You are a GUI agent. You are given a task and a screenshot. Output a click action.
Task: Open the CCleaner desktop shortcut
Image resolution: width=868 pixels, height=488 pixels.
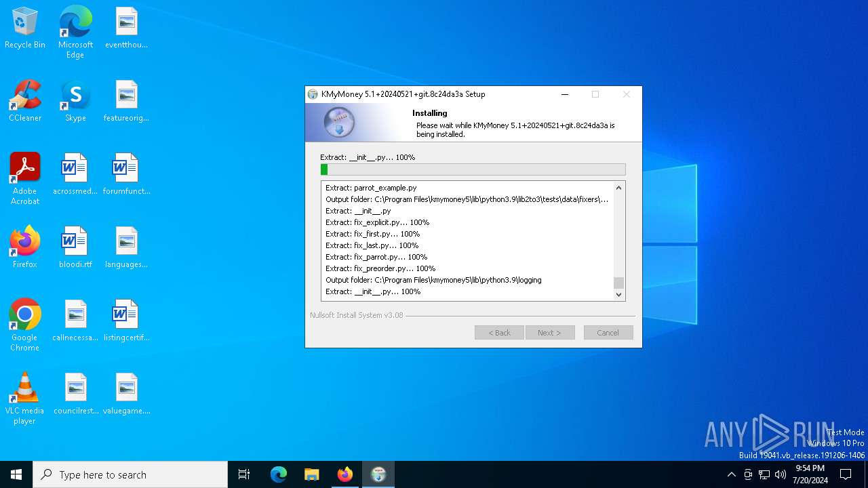pyautogui.click(x=25, y=102)
